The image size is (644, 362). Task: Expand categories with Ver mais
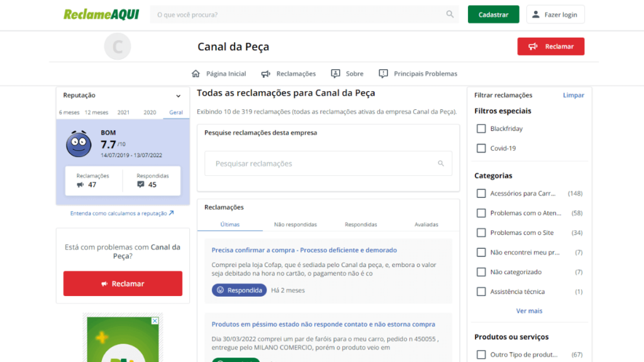529,311
